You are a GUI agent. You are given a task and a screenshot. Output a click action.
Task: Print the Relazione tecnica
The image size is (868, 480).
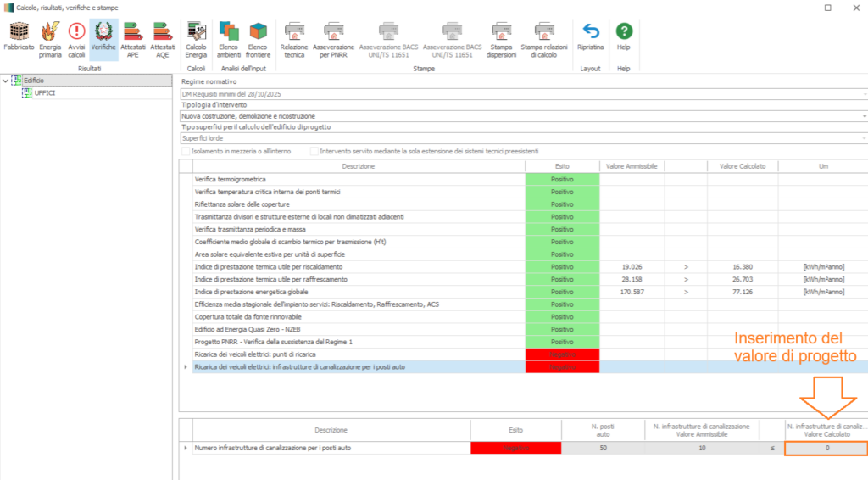(294, 39)
